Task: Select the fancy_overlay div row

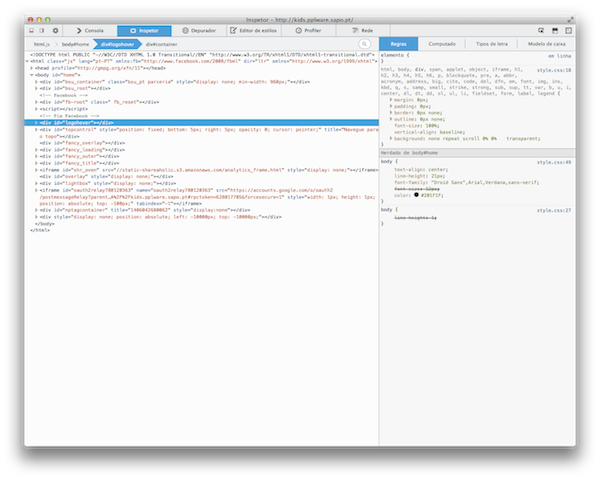Action: coord(202,143)
